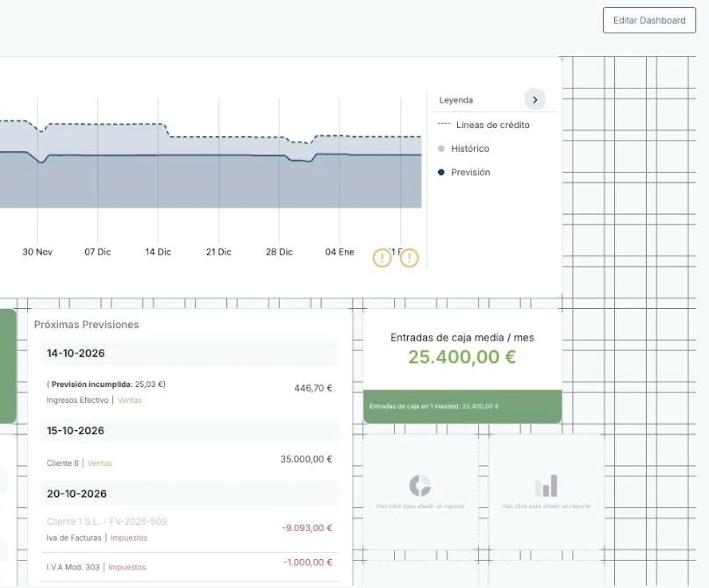Click the Próximas Previsiones widget title
This screenshot has height=588, width=709.
point(86,325)
